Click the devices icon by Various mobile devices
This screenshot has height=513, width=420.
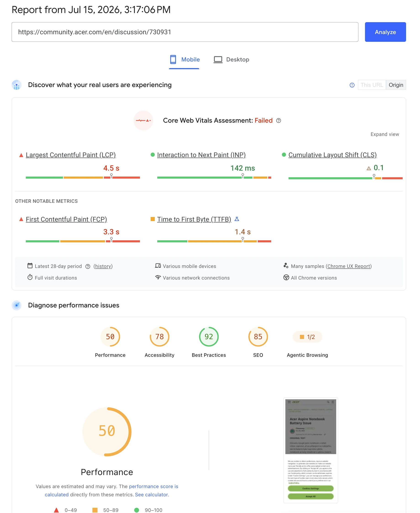(x=158, y=266)
